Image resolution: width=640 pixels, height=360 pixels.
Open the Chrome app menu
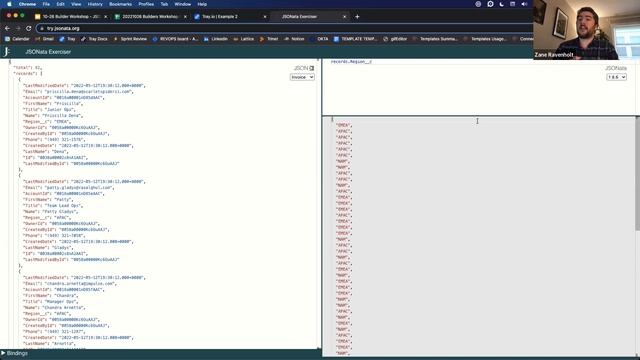point(27,4)
